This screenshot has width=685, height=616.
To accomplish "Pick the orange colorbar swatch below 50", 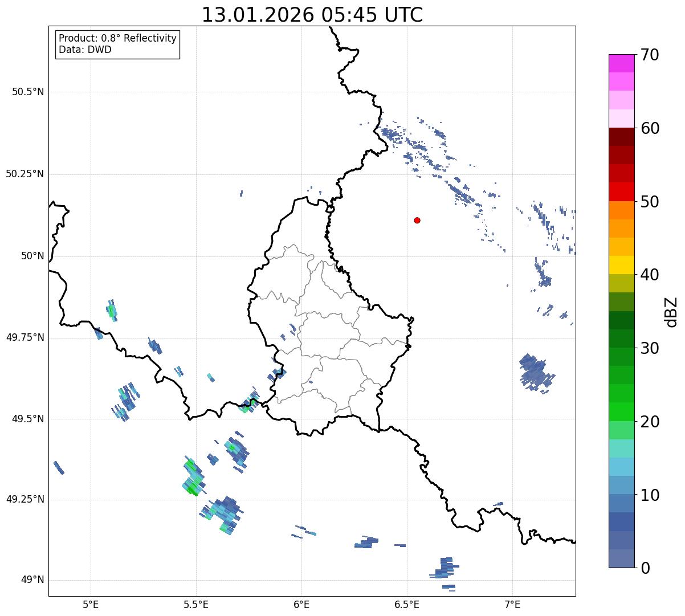I will pyautogui.click(x=621, y=210).
